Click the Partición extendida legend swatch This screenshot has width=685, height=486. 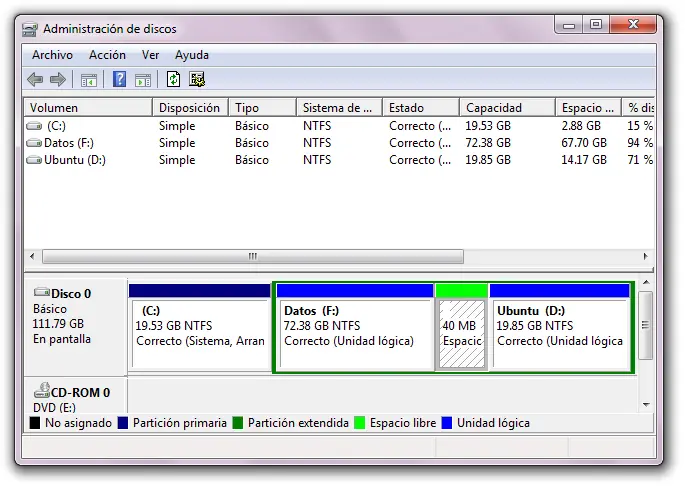[238, 423]
